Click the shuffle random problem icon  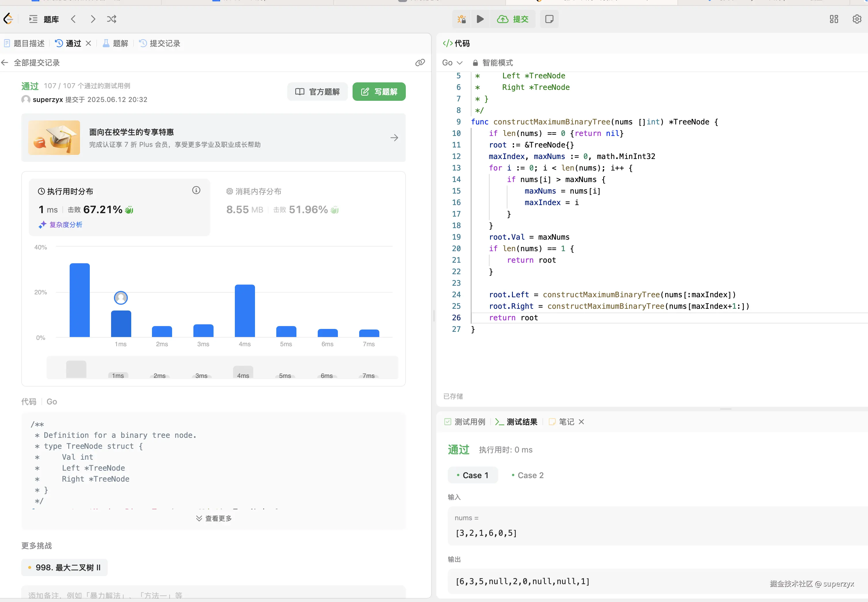(x=112, y=19)
